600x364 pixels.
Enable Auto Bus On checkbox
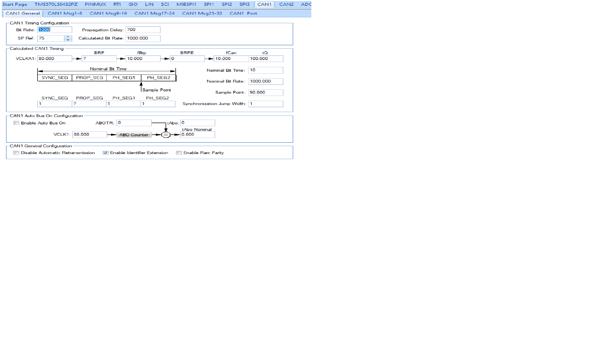point(17,123)
